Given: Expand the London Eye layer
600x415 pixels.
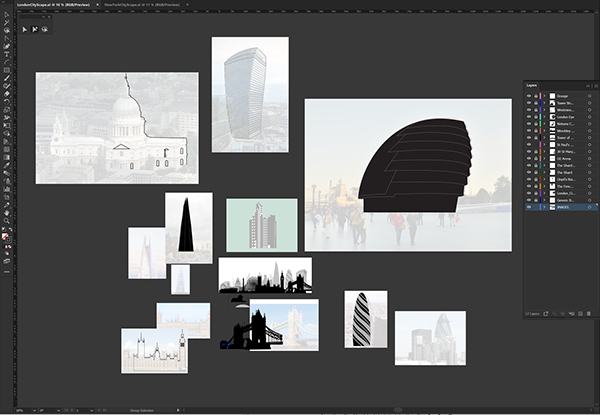Looking at the screenshot, I should coord(545,117).
